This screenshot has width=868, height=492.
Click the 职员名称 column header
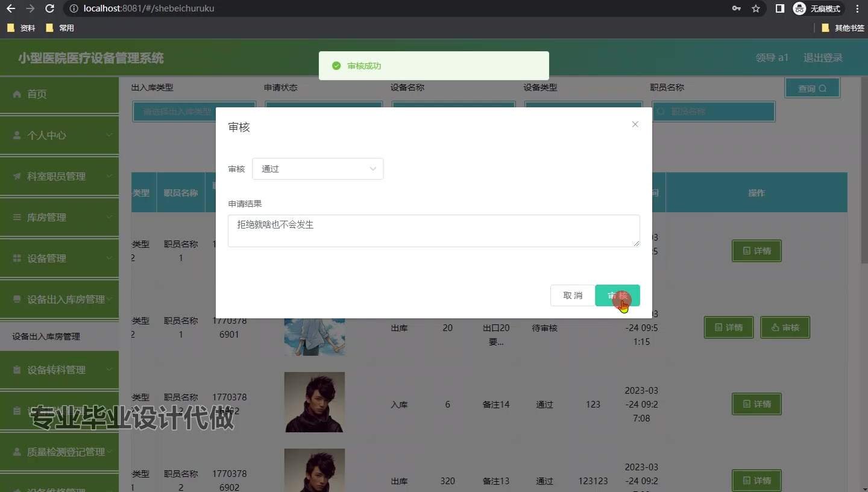point(181,193)
